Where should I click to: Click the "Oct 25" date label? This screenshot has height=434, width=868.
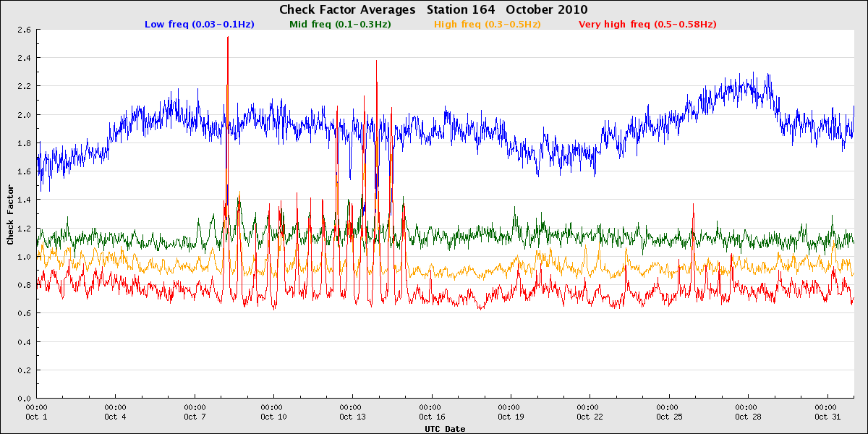coord(668,417)
